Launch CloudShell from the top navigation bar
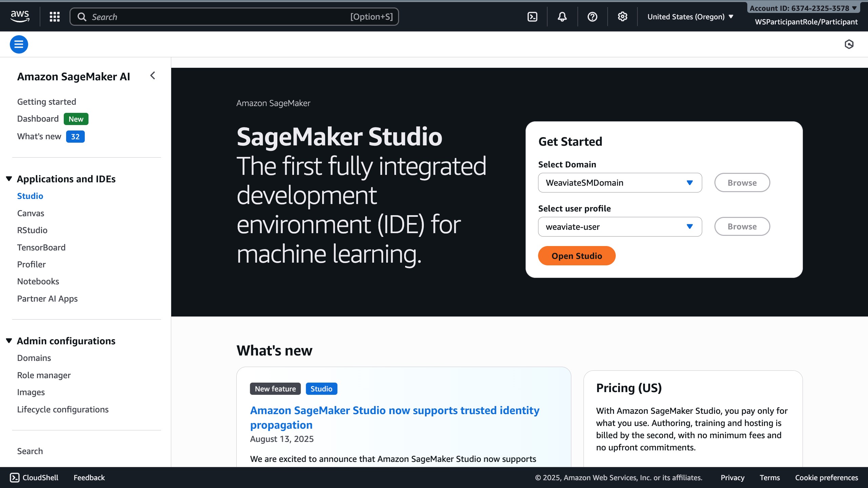868x488 pixels. (532, 17)
